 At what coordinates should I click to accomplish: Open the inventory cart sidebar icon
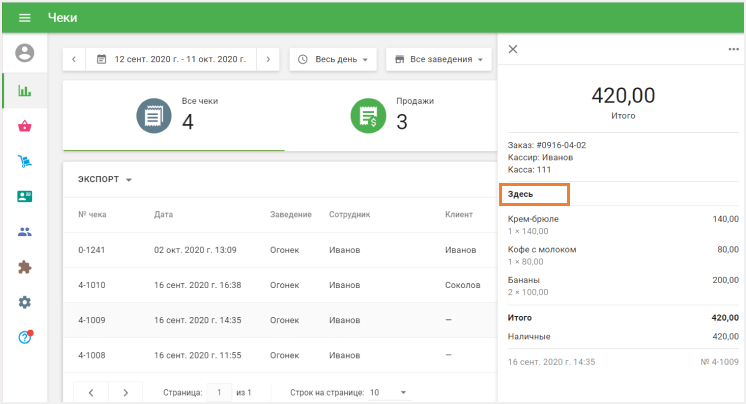pos(24,161)
